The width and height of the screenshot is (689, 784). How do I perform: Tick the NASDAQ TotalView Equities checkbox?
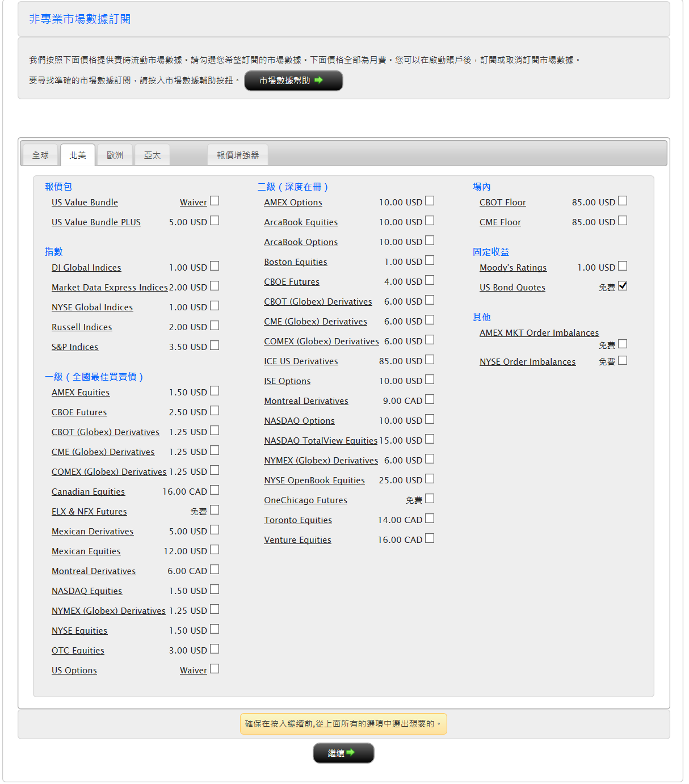coord(430,439)
